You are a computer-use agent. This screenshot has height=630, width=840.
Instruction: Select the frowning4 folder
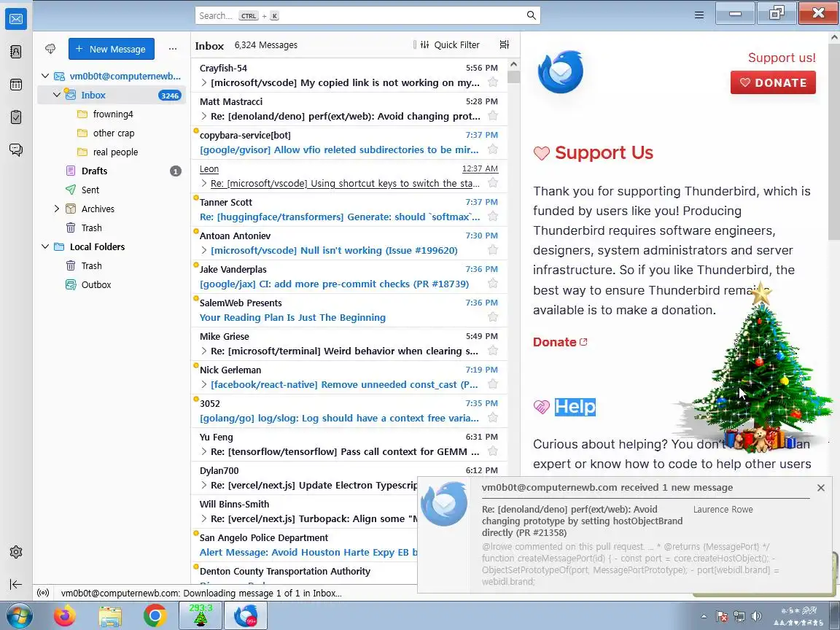(112, 114)
